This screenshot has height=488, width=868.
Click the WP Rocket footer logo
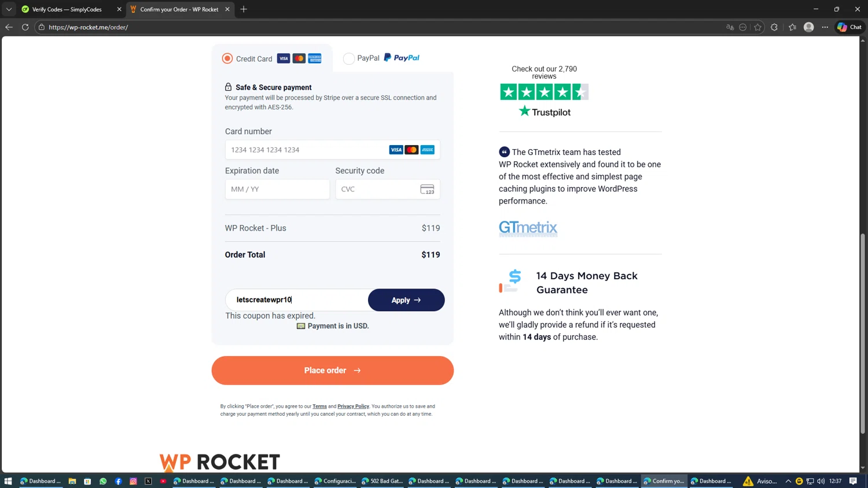click(220, 462)
